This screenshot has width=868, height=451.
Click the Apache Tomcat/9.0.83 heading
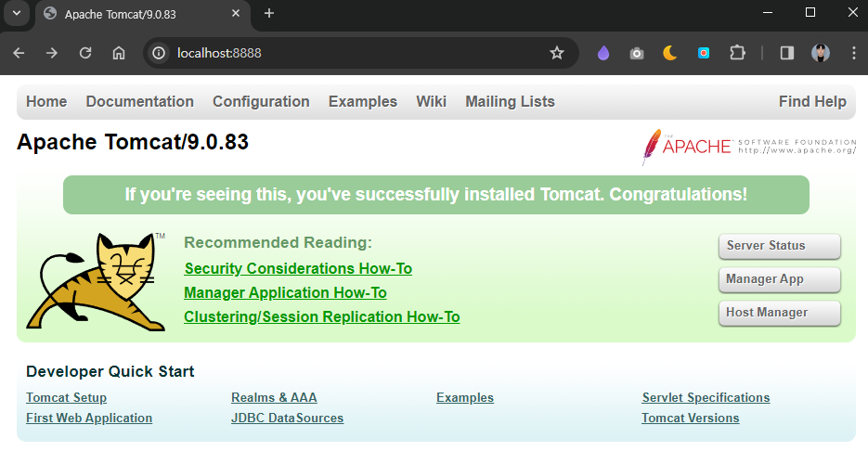click(133, 142)
